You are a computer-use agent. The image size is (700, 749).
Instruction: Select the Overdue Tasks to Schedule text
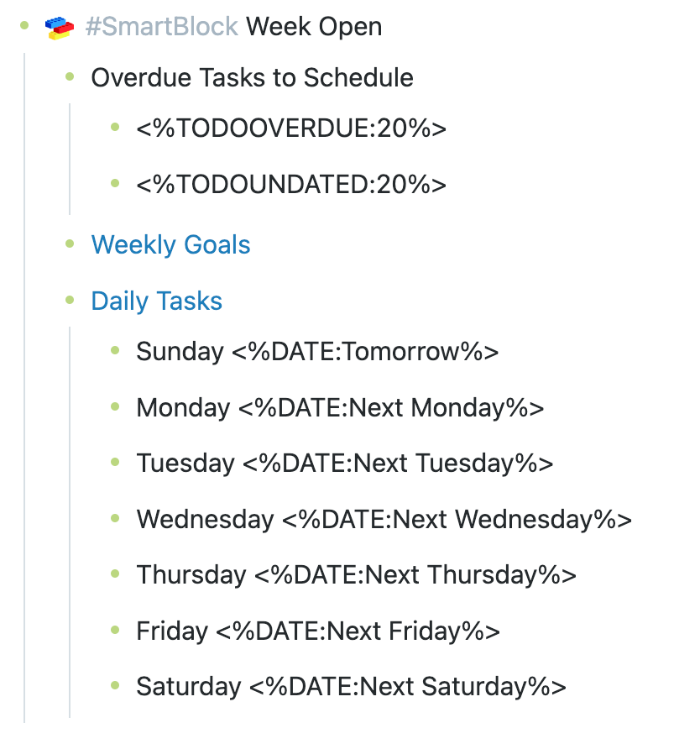coord(252,78)
